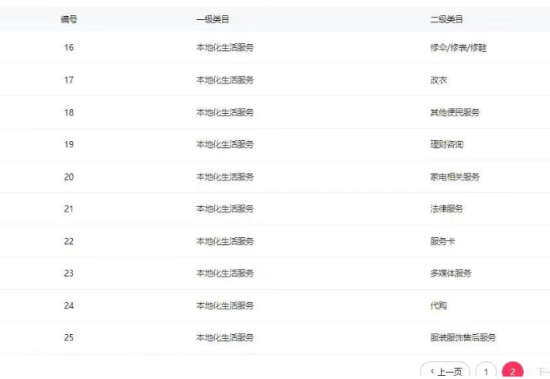Click the 一级类目 column header
The width and height of the screenshot is (550, 379).
tap(213, 19)
